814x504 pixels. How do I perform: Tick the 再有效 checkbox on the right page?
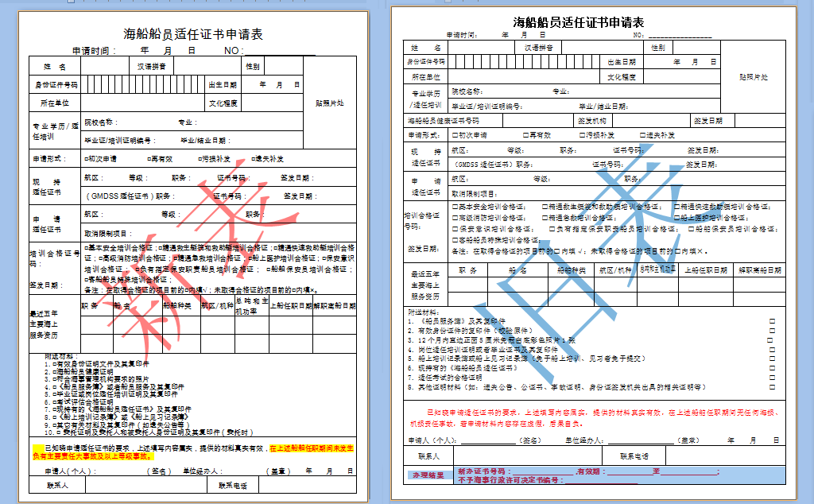point(526,135)
